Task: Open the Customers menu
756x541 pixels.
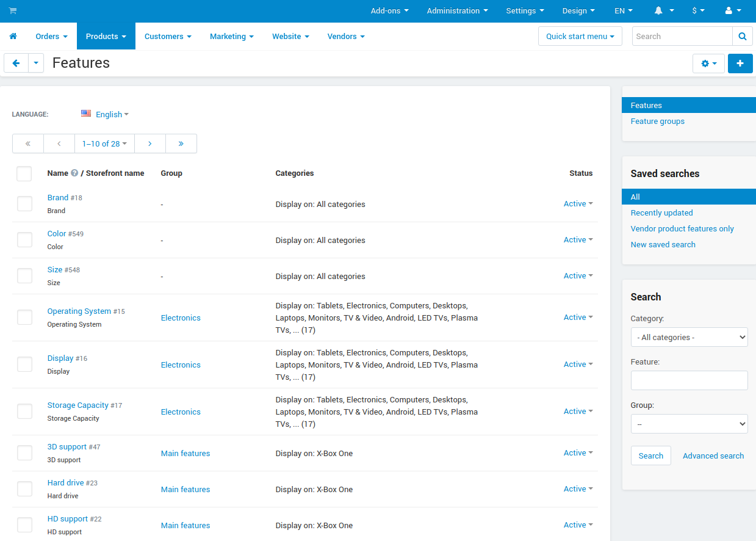Action: (x=168, y=37)
